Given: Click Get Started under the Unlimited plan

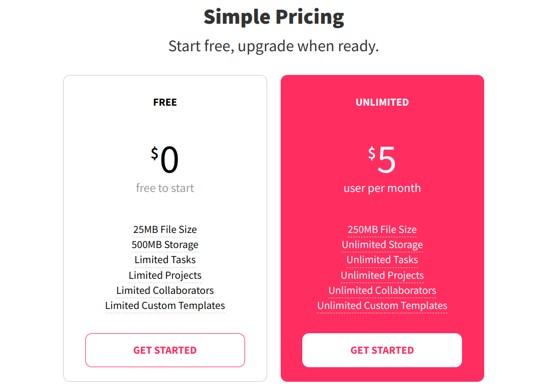Looking at the screenshot, I should coord(382,350).
